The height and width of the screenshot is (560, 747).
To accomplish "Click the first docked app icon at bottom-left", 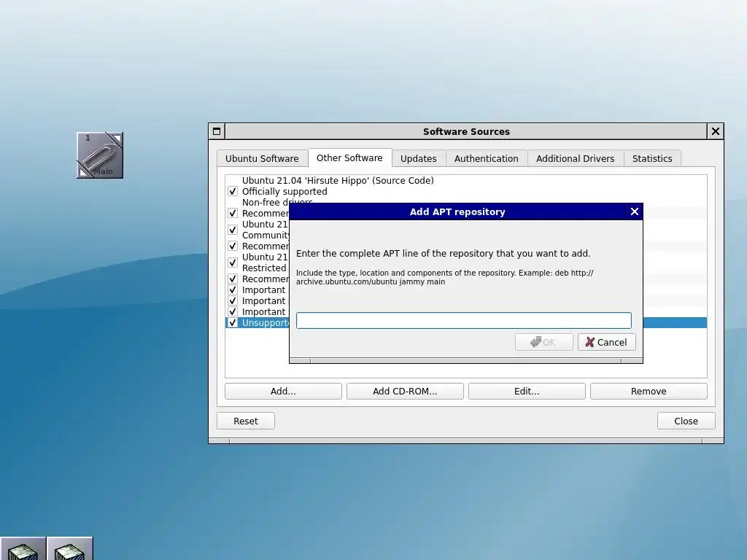I will click(23, 548).
